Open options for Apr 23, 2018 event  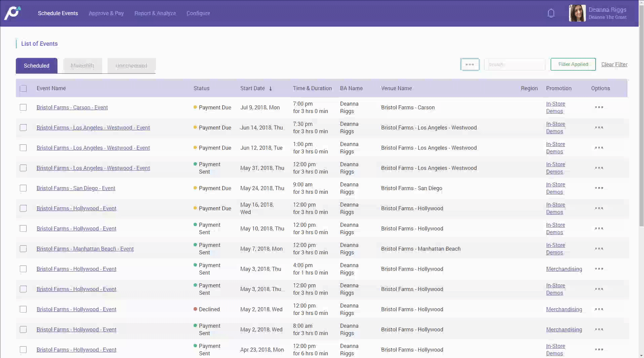599,350
